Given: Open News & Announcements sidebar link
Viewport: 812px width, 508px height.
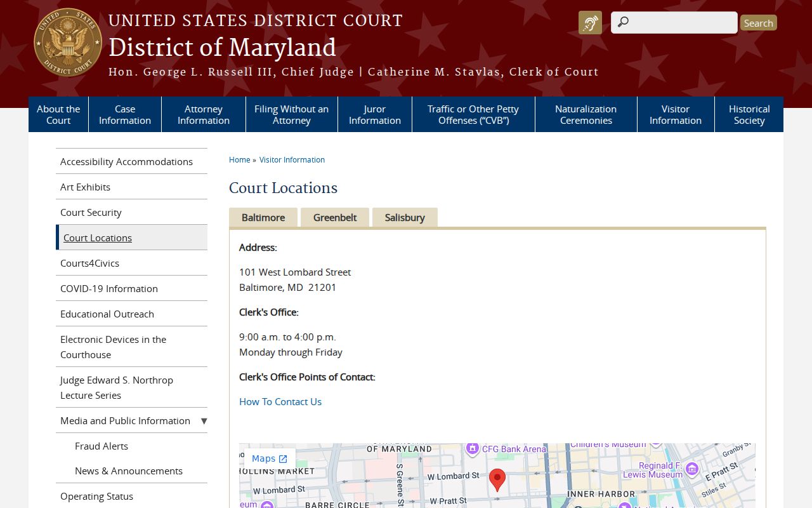Looking at the screenshot, I should pyautogui.click(x=129, y=471).
